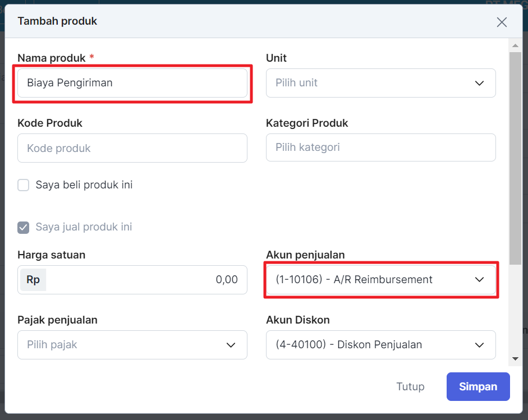Click the Unit dropdown chevron icon
Viewport: 528px width, 420px height.
[479, 83]
